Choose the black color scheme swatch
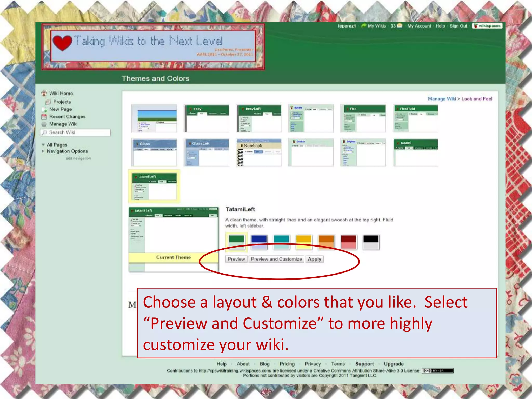The height and width of the screenshot is (399, 532). point(371,242)
